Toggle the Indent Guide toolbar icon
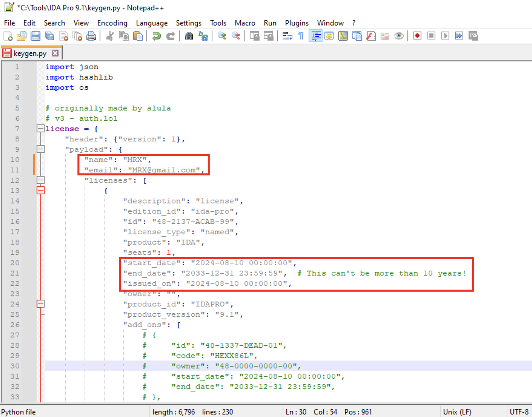Viewport: 532px width, 417px height. pyautogui.click(x=315, y=36)
